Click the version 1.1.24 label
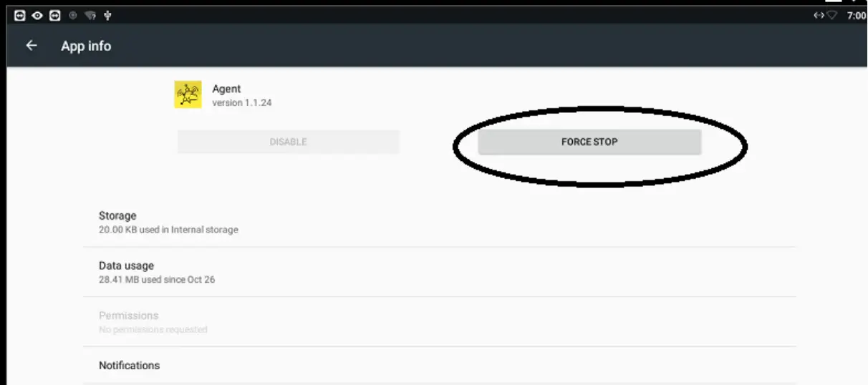The width and height of the screenshot is (868, 385). [242, 103]
